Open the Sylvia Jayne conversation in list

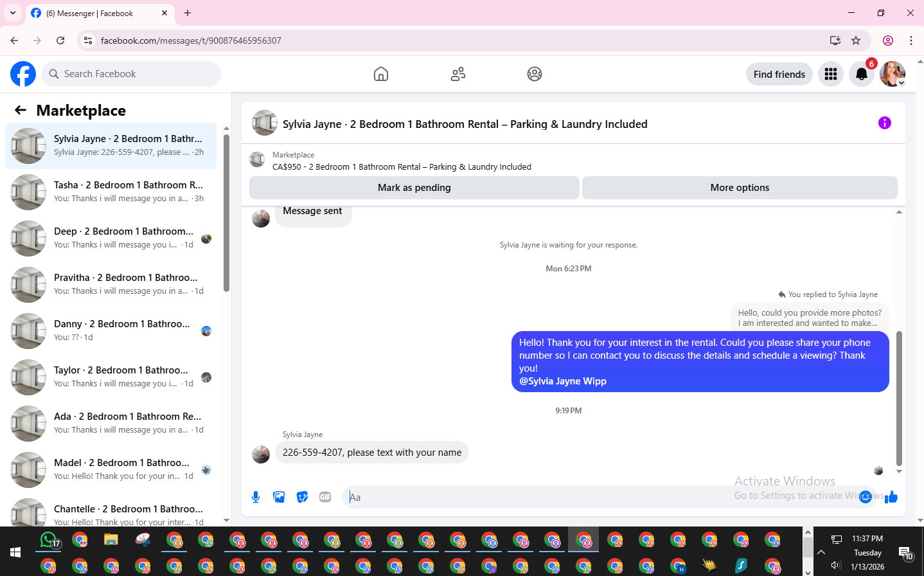coord(111,146)
